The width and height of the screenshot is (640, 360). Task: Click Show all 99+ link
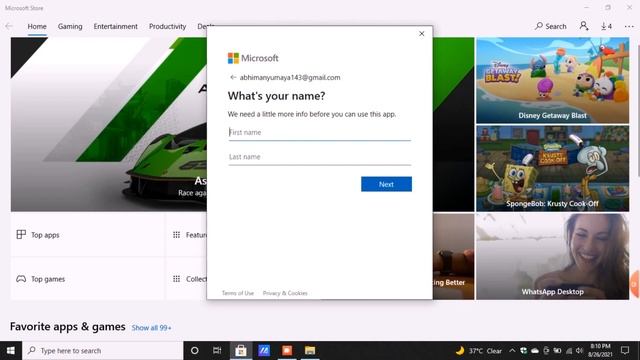coord(151,328)
